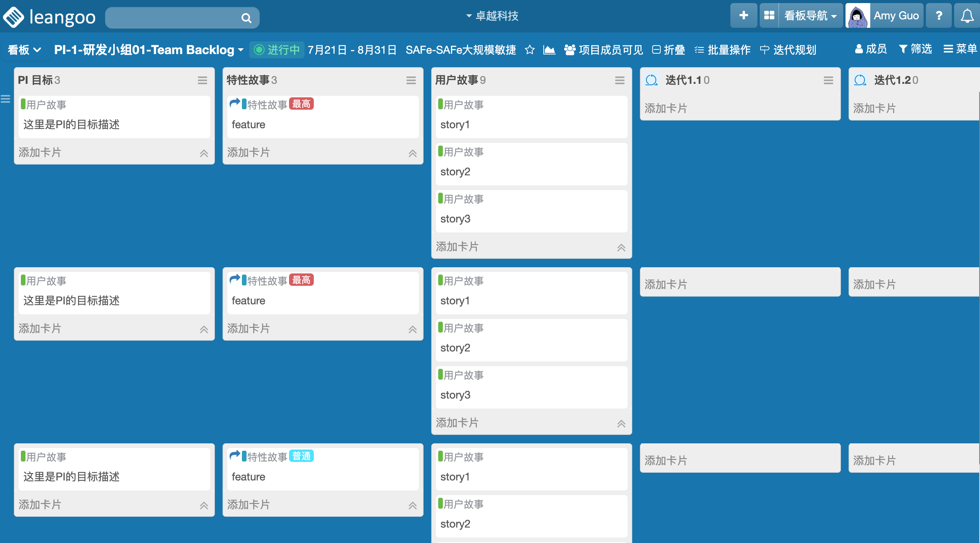This screenshot has height=543, width=980.
Task: Click 添加卡片 under 迭代1.1 list
Action: [666, 108]
